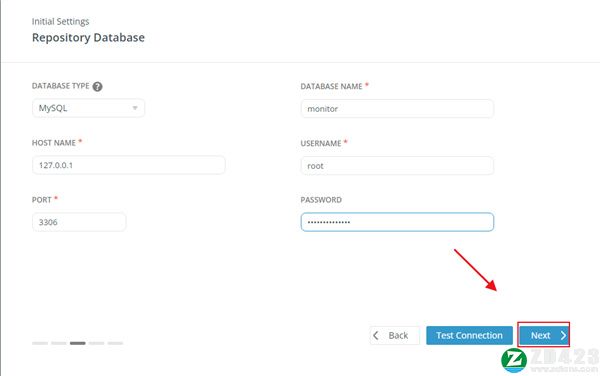The height and width of the screenshot is (376, 600).
Task: Select the first step progress indicator
Action: coord(40,343)
